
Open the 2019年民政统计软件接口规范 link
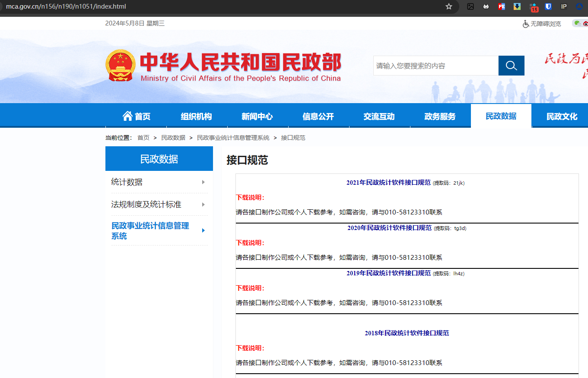(x=388, y=273)
